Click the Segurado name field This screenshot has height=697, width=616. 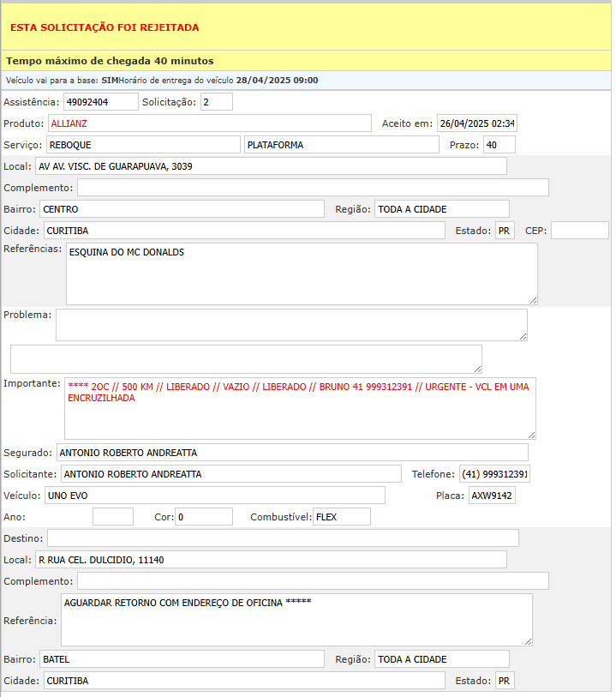point(292,453)
